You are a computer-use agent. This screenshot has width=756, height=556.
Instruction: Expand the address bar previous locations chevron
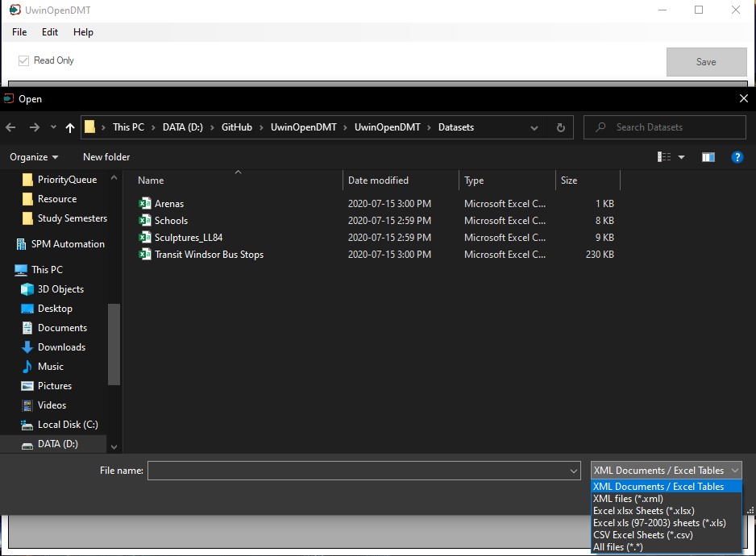534,128
